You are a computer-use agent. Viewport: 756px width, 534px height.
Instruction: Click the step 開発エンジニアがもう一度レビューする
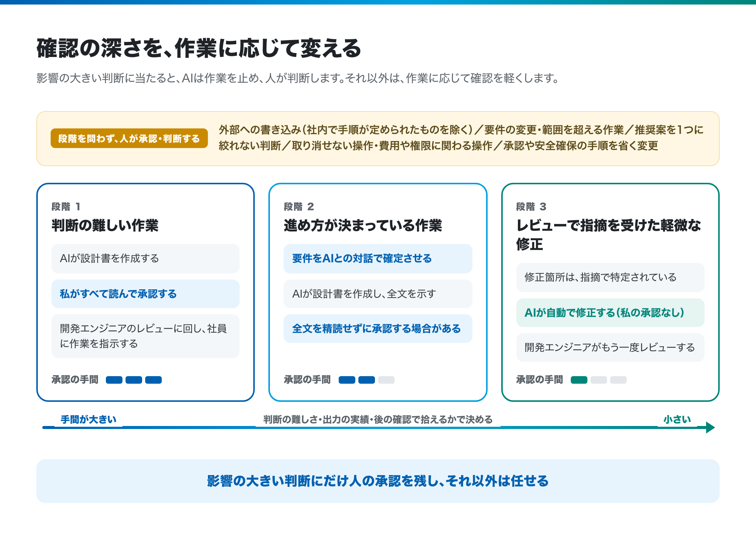point(610,347)
